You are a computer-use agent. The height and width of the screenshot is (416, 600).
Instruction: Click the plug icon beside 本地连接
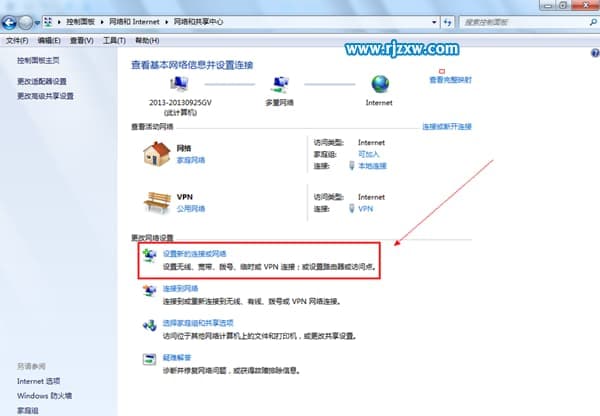352,166
